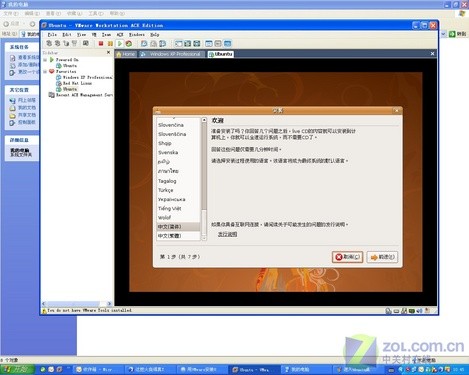Click the sidebar horizontal scroll left arrow
The image size is (469, 375).
click(x=44, y=304)
